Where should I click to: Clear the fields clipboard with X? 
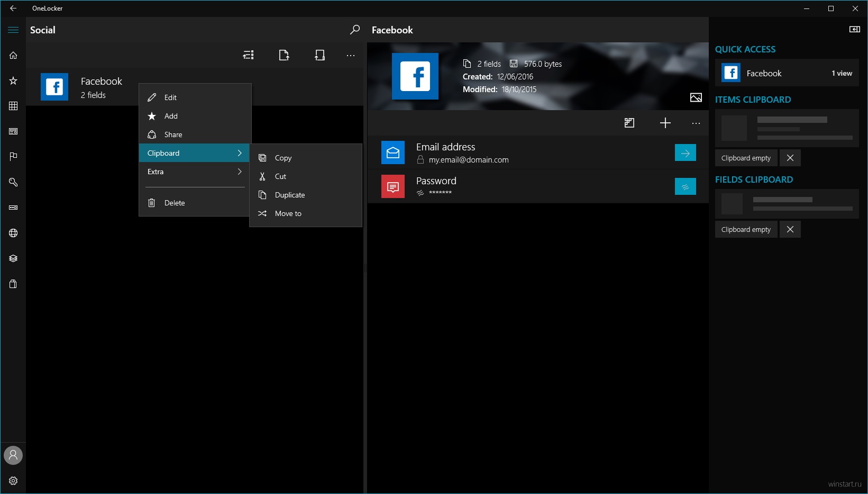(790, 229)
